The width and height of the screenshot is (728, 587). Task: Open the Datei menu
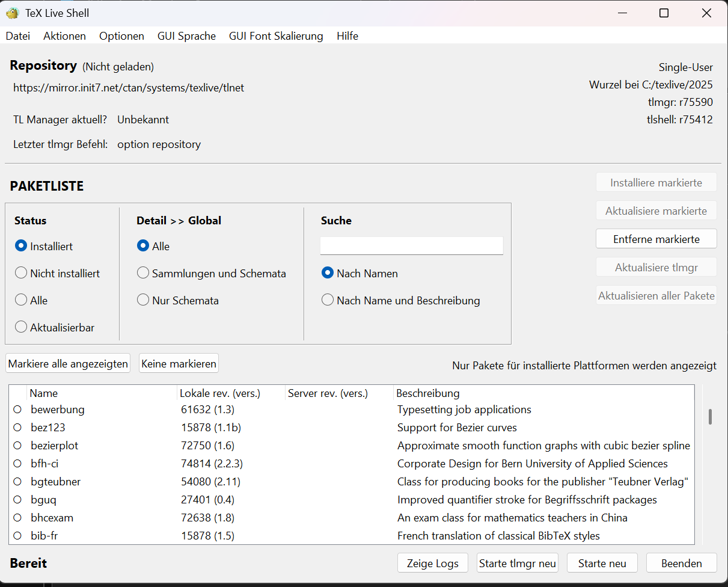(18, 36)
